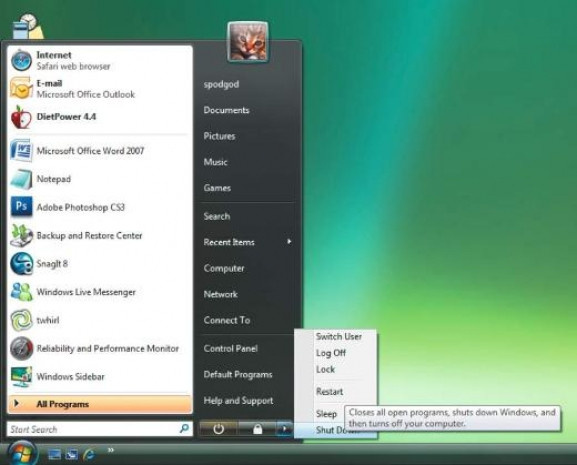Open Internet Explorer from Quick Launch
Image resolution: width=577 pixels, height=465 pixels.
[89, 455]
